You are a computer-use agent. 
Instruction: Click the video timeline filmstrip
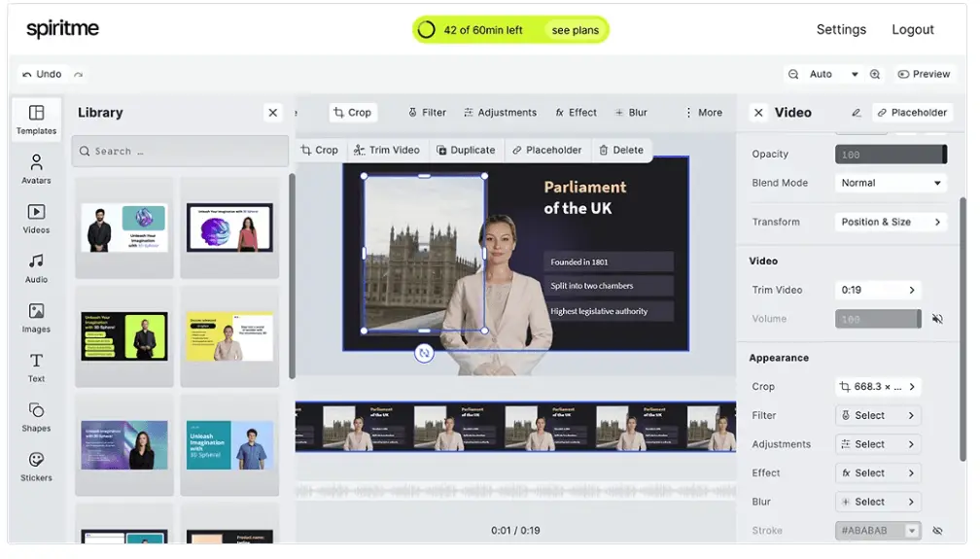pos(515,427)
